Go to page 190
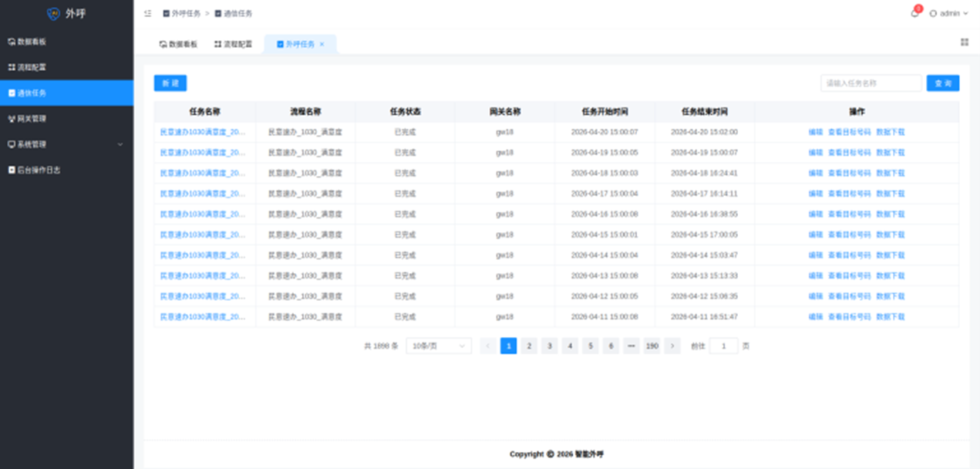980x469 pixels. coord(652,346)
